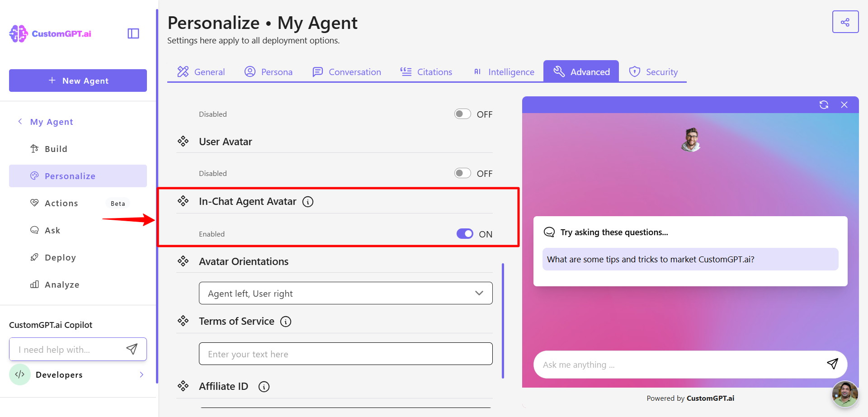Toggle the first Disabled switch above User Avatar

pyautogui.click(x=462, y=114)
